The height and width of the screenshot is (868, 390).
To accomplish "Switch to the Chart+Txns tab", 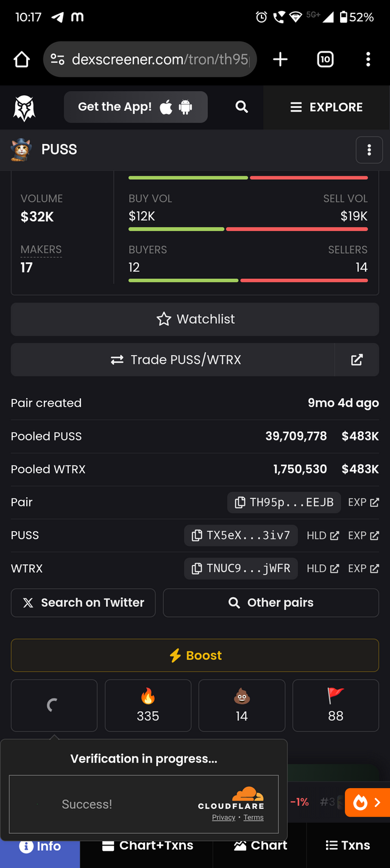I will [148, 845].
